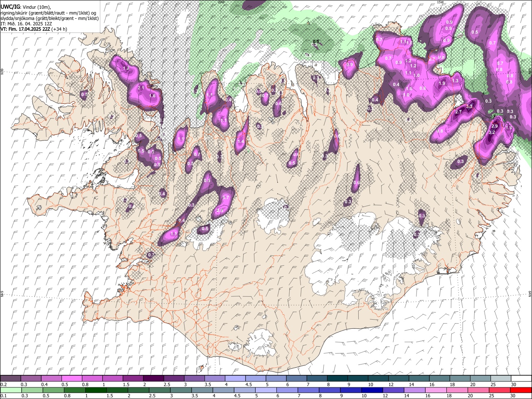This screenshot has width=532, height=399.
Task: Click the bright pink 0.5 snow-scale swatch
Action: pos(72,379)
